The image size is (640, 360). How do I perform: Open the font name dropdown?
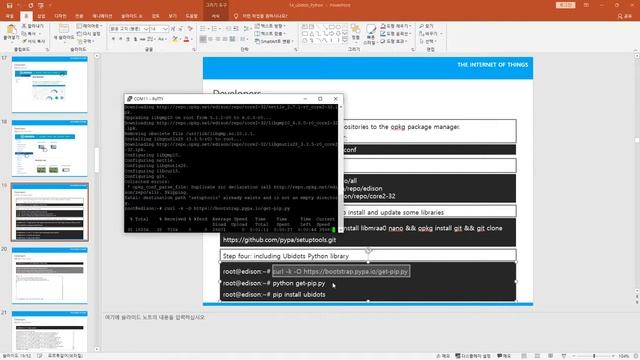146,29
